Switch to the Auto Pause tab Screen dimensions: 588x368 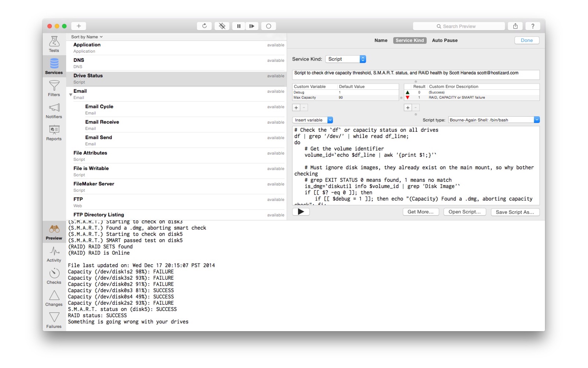[x=445, y=40]
